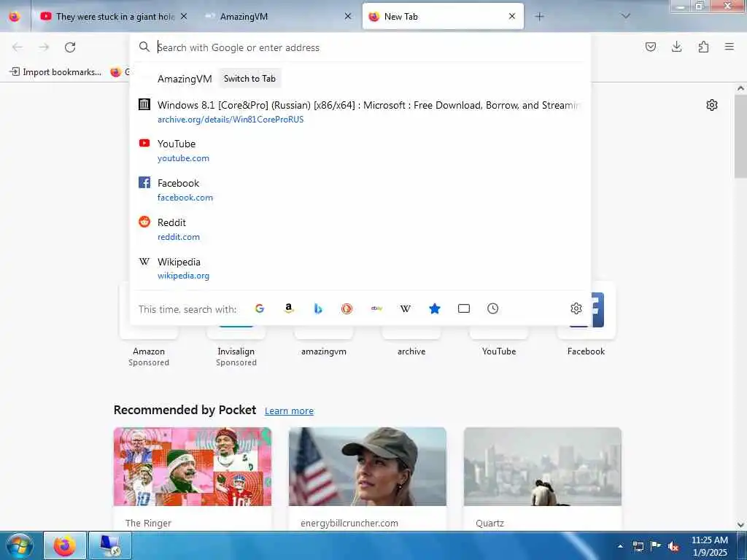Click the Firefox View icon in tab bar
Viewport: 747px width, 560px height.
pyautogui.click(x=15, y=16)
